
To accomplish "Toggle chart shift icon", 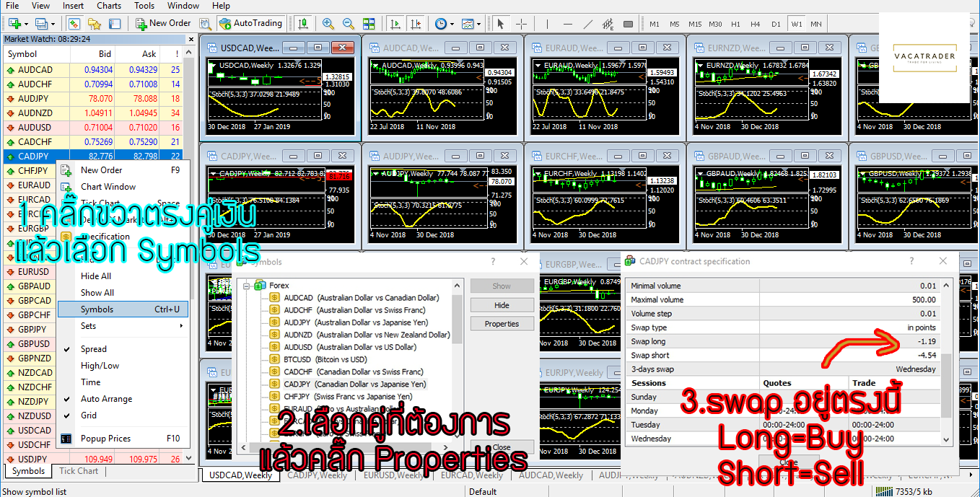I will [x=415, y=23].
